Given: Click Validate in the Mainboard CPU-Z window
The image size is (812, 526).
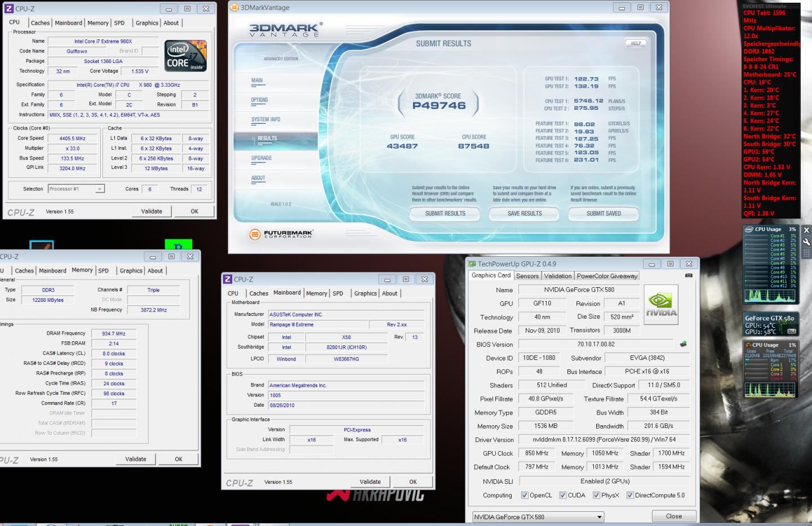Looking at the screenshot, I should (x=370, y=482).
